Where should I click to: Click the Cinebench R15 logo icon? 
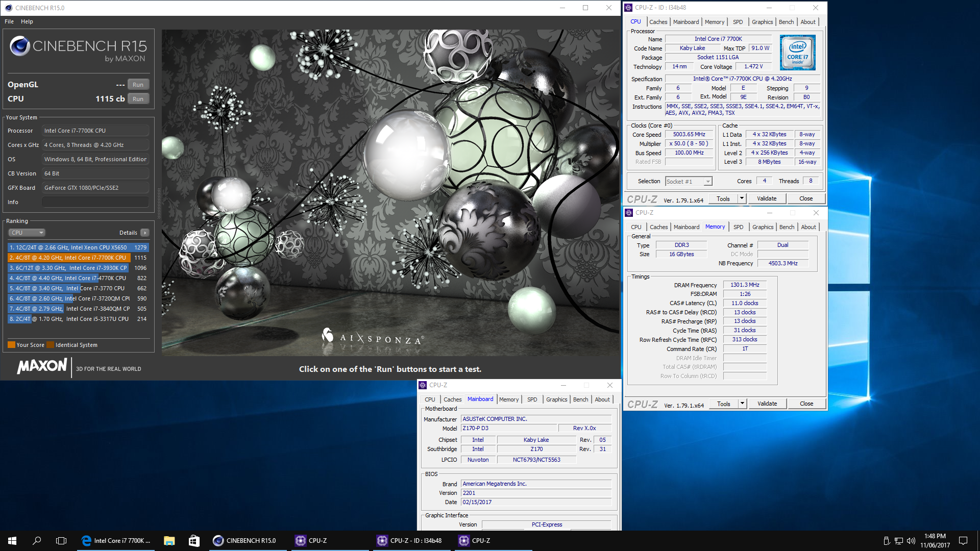(20, 46)
